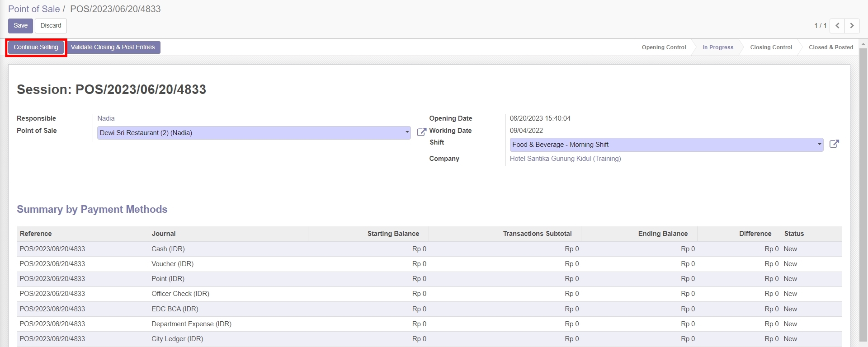Go to next record arrow

pyautogui.click(x=852, y=26)
